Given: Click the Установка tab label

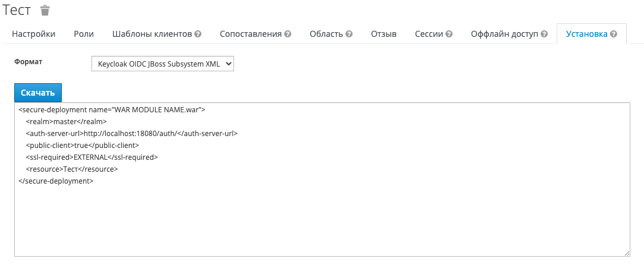Looking at the screenshot, I should click(x=586, y=34).
